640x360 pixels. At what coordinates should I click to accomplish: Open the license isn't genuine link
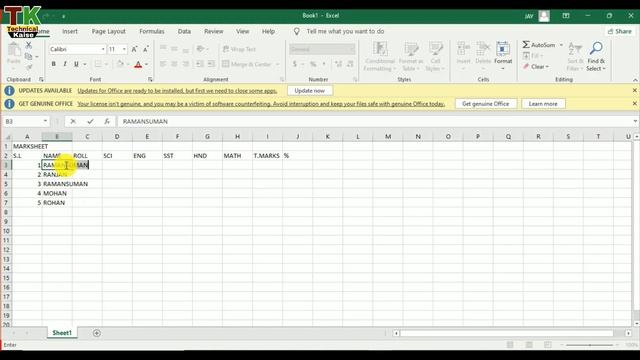[x=261, y=104]
